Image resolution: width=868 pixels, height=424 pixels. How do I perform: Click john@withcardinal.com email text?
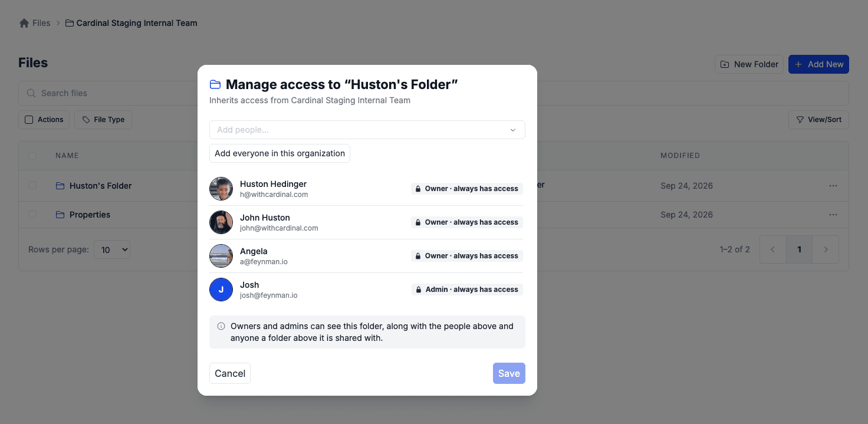coord(279,228)
